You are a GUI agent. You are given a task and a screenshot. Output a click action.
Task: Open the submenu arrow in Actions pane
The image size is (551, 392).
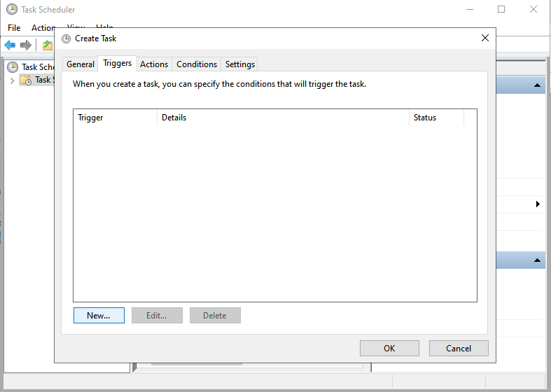(538, 204)
